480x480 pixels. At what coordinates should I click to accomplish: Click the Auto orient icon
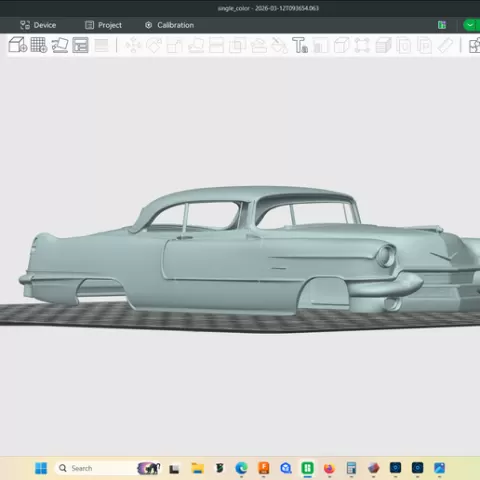pyautogui.click(x=60, y=45)
